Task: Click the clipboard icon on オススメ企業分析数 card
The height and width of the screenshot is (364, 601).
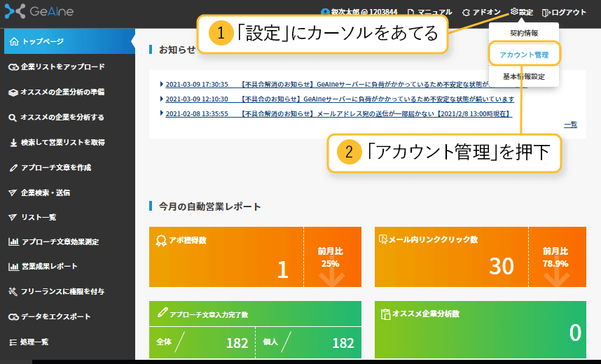Action: [x=385, y=314]
